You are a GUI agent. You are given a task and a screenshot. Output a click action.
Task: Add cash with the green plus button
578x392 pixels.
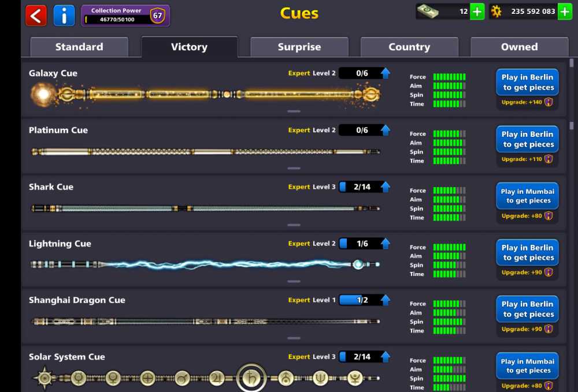click(x=477, y=12)
